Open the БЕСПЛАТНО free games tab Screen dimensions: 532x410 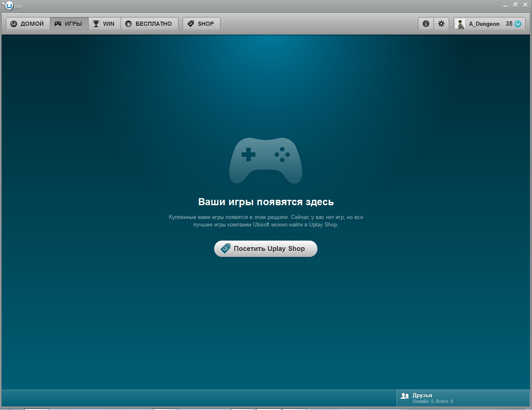pos(149,24)
